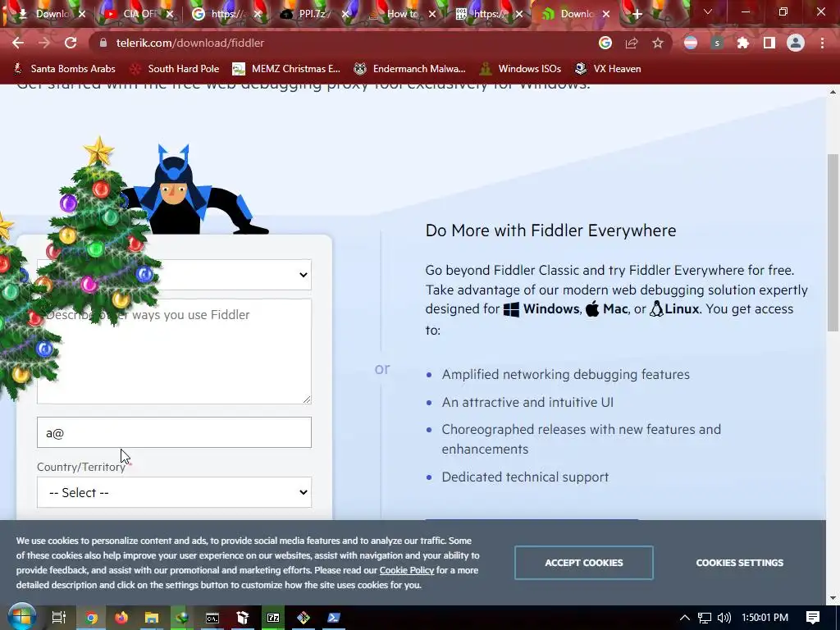The height and width of the screenshot is (630, 840).
Task: Bookmark this page with the star icon
Action: 658,43
